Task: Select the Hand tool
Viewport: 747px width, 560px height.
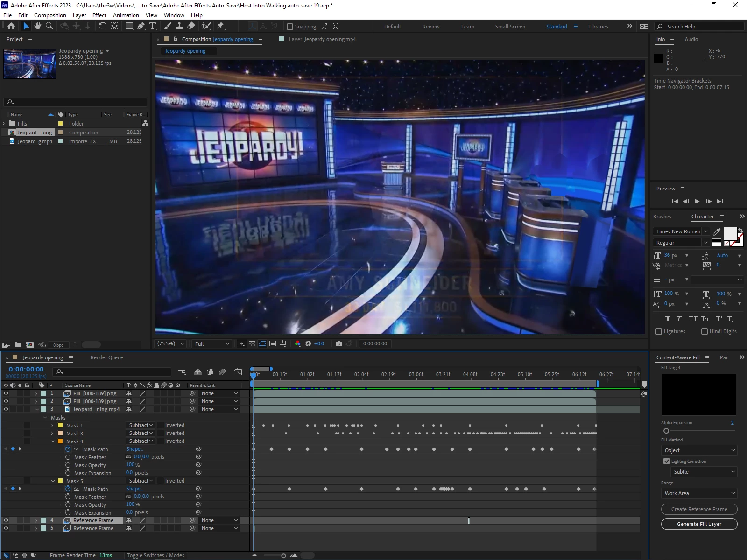Action: click(x=38, y=26)
